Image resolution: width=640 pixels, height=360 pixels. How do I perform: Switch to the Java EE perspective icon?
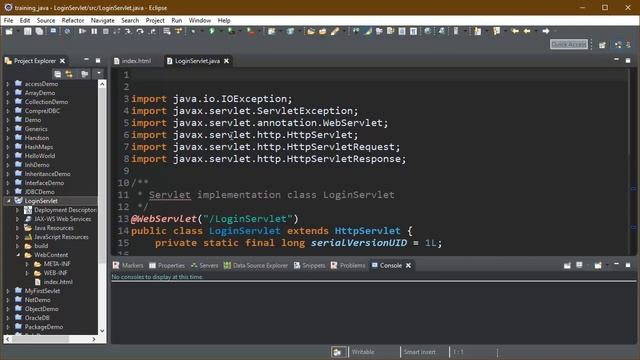[618, 45]
